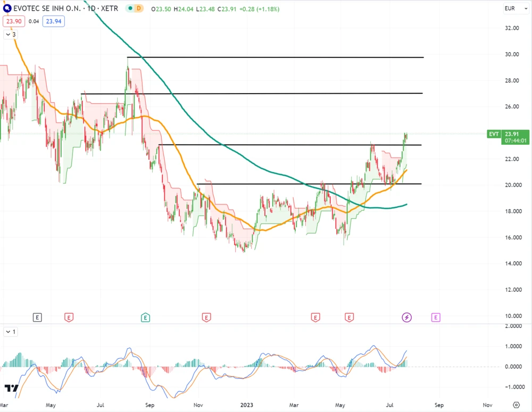Click the red E earnings marker near May 2023
This screenshot has height=412, width=532.
coord(350,317)
